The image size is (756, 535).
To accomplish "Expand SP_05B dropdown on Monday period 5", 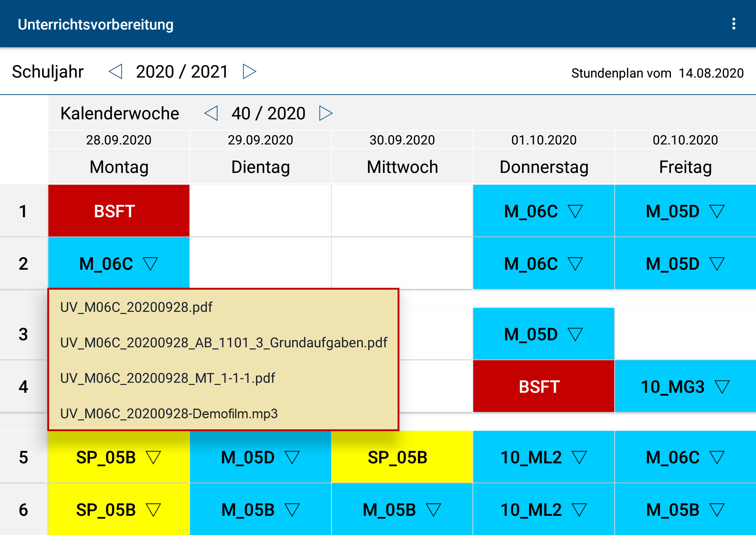I will coord(153,457).
